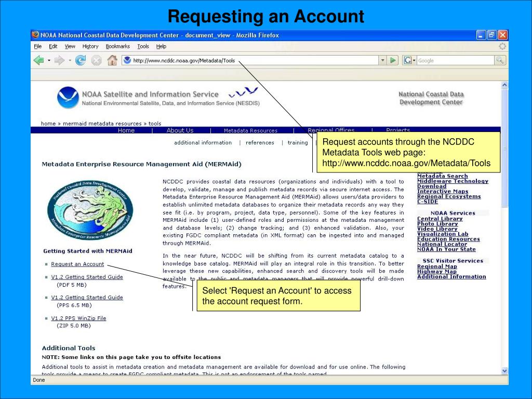Close the Firefox window
Image resolution: width=532 pixels, height=399 pixels.
[x=503, y=35]
